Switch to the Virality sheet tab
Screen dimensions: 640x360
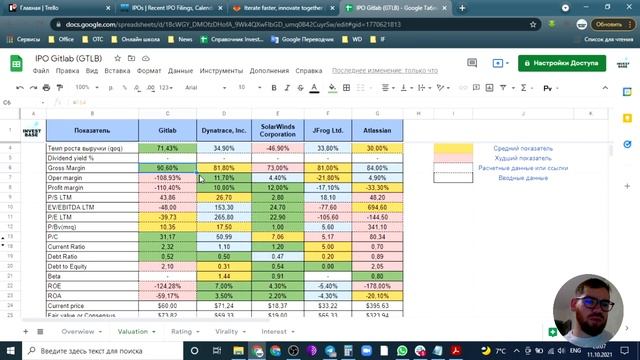pos(226,331)
